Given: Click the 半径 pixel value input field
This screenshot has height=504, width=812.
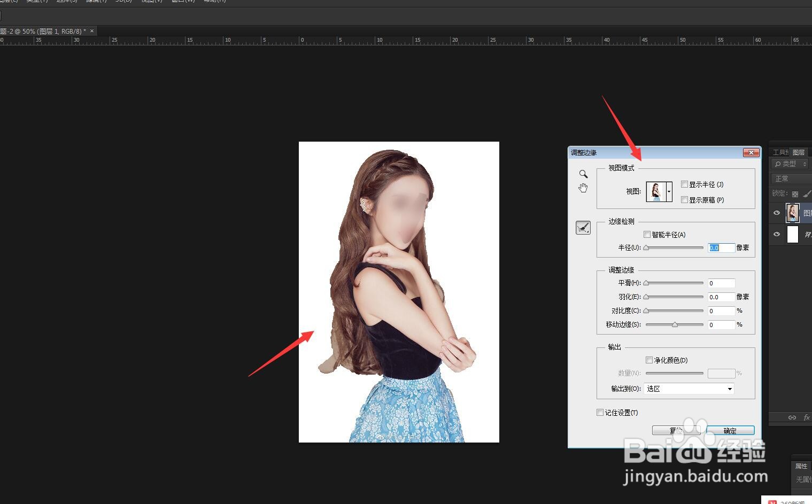Looking at the screenshot, I should 721,248.
